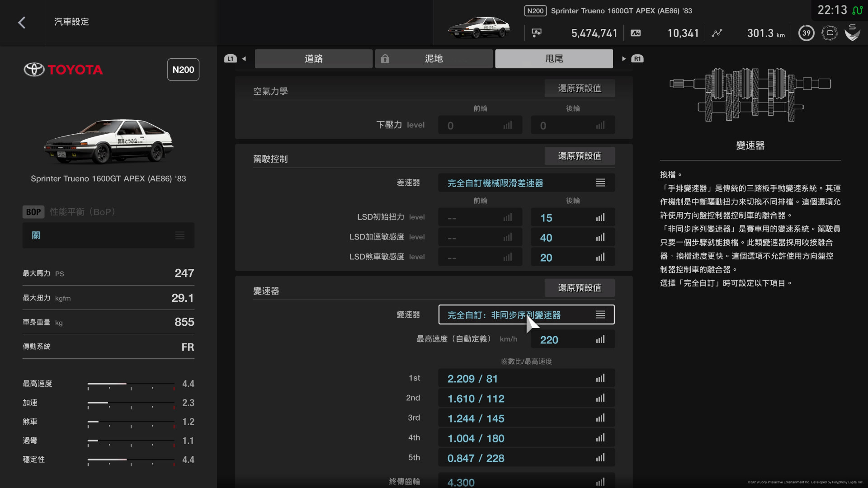This screenshot has height=488, width=868.
Task: Click front 下壓力 level field
Action: 480,125
